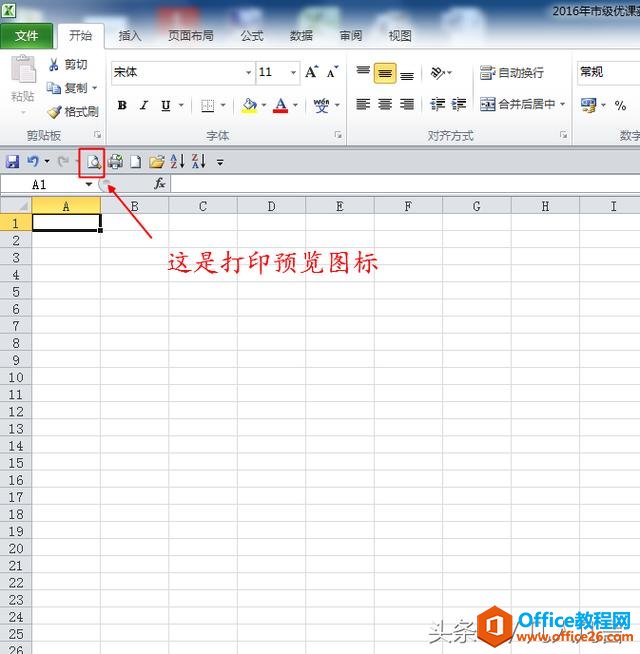
Task: Toggle italic formatting
Action: pyautogui.click(x=144, y=105)
